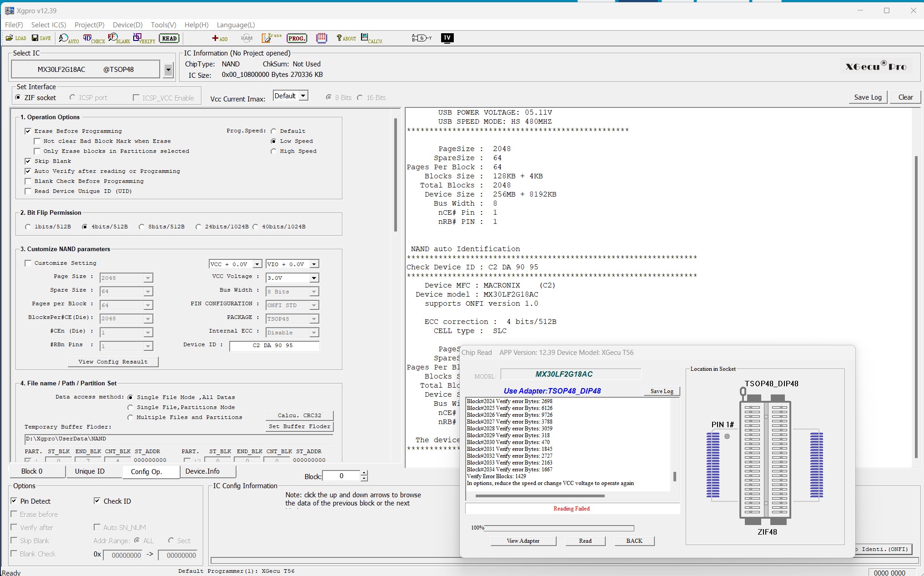This screenshot has width=924, height=576.
Task: Expand the VCC Voltage 3.0V dropdown
Action: pos(314,278)
